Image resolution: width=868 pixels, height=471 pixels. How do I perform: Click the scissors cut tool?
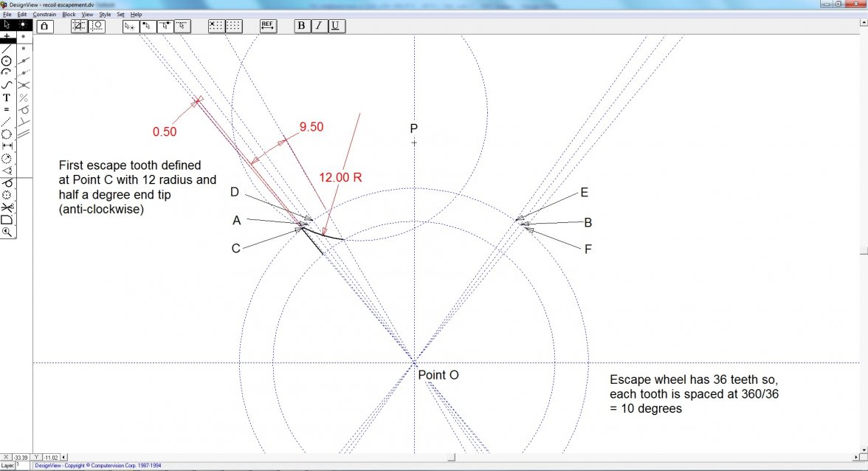7,207
